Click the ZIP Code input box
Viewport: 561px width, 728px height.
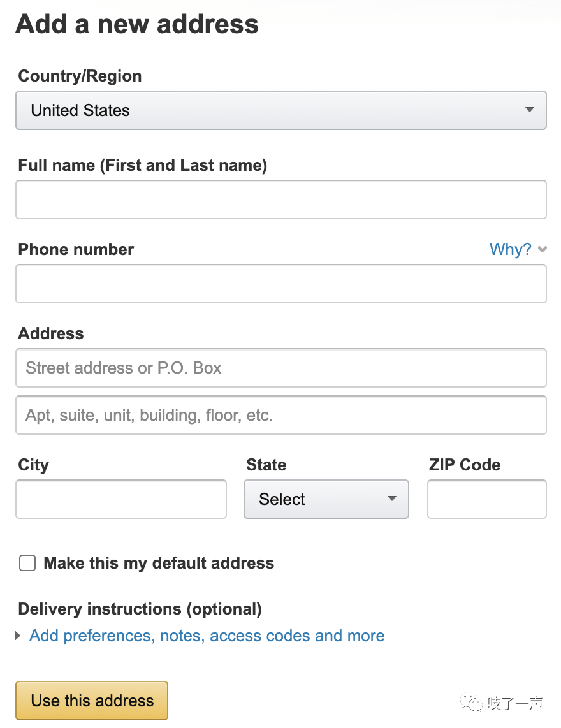(486, 499)
